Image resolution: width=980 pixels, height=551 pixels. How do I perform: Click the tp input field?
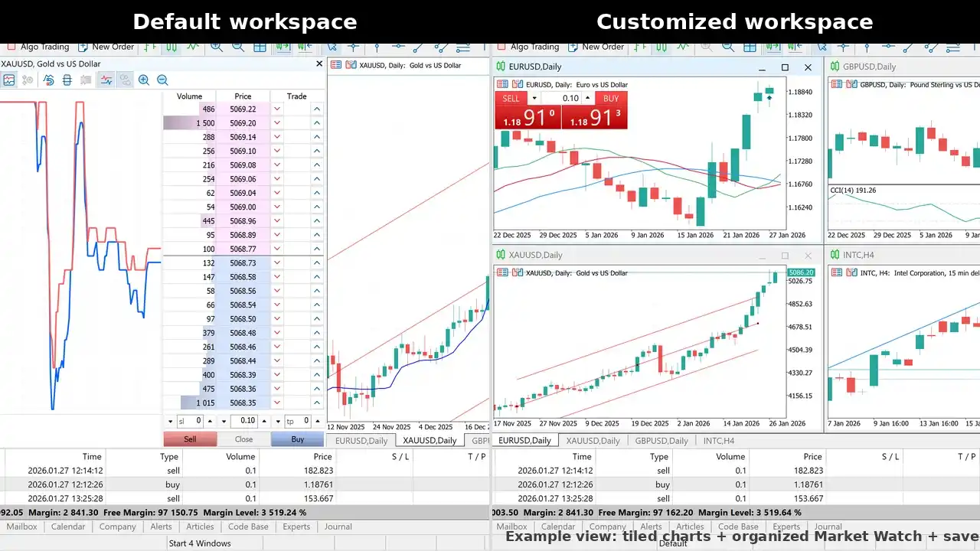297,421
